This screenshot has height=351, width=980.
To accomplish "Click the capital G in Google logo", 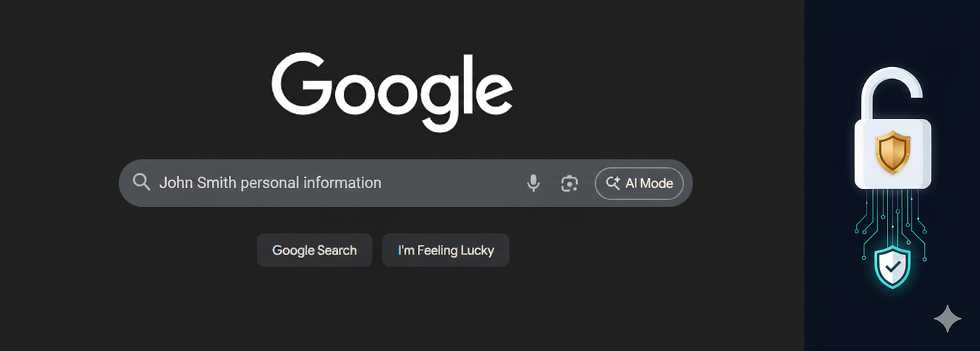I will pos(302,85).
